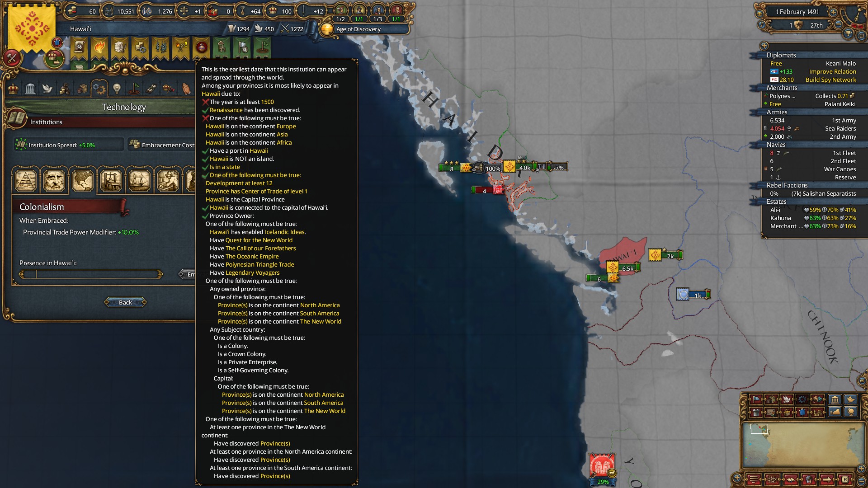Viewport: 868px width, 488px height.
Task: Open the military production hammer and sword button
Action: point(12,58)
